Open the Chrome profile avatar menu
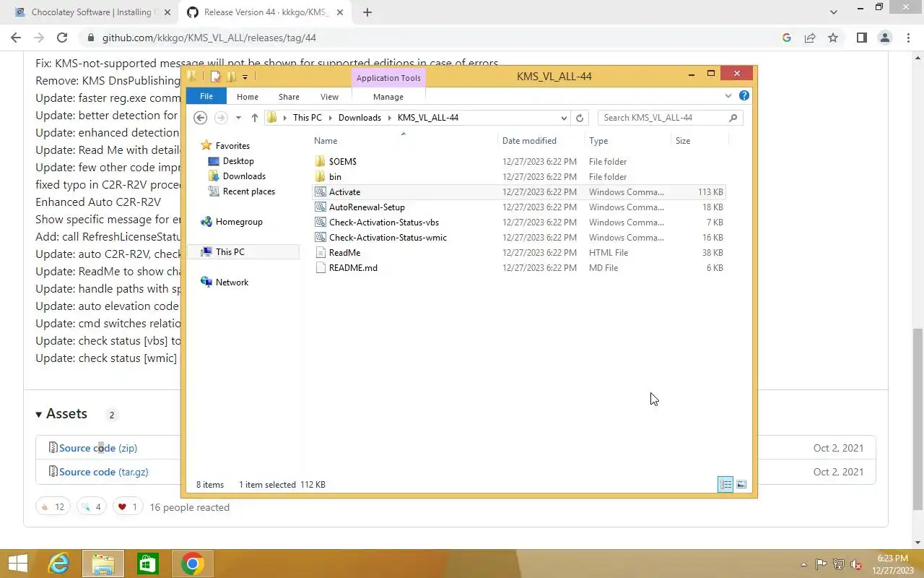The image size is (924, 578). pos(884,38)
